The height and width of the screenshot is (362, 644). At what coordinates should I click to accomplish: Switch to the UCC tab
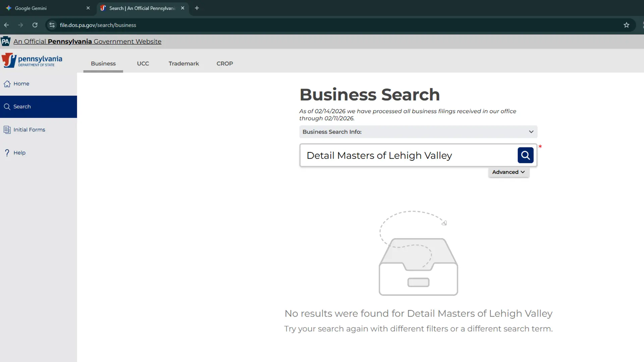point(143,63)
